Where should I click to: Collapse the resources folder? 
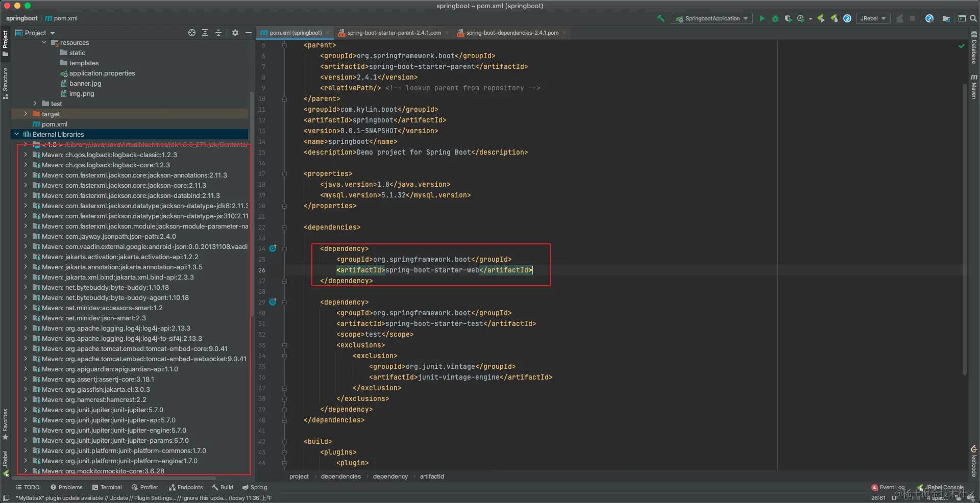(44, 43)
